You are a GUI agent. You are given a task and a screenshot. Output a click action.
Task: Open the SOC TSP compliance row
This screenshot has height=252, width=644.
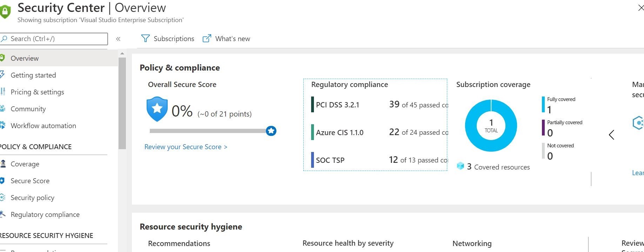379,160
